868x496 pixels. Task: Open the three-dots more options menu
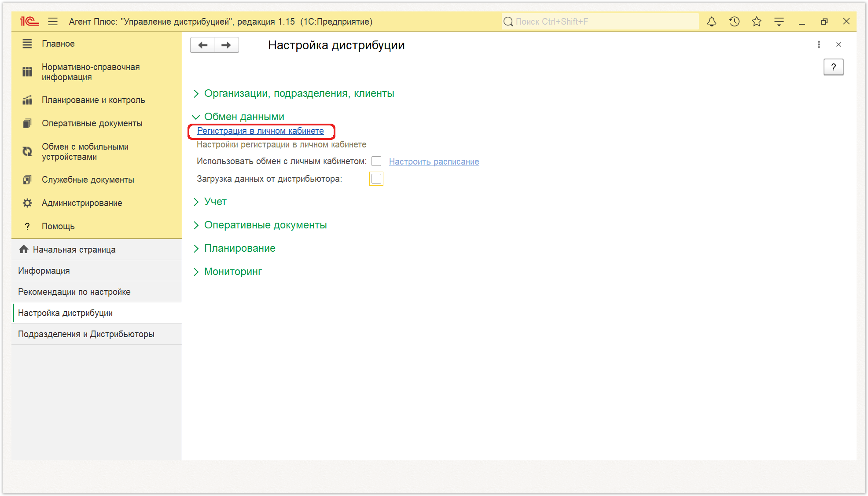(x=819, y=44)
